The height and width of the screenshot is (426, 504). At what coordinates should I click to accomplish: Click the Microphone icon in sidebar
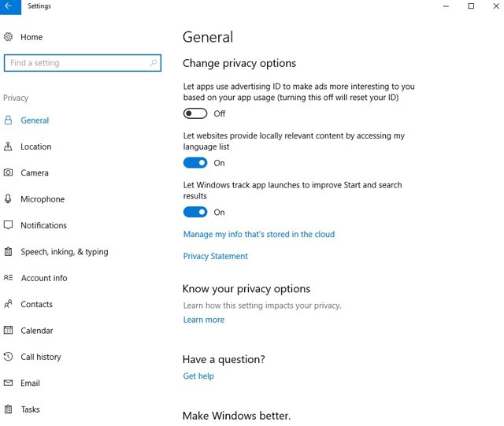(x=8, y=199)
